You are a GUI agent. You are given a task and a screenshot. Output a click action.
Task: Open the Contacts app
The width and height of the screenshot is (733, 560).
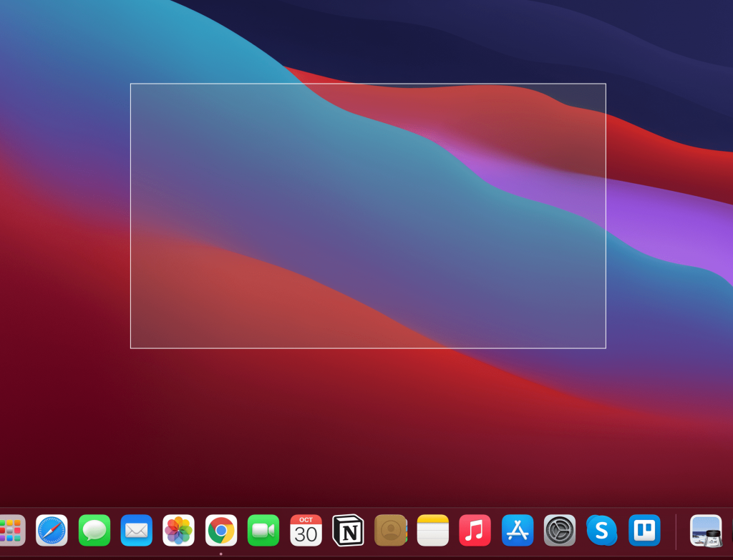point(390,530)
